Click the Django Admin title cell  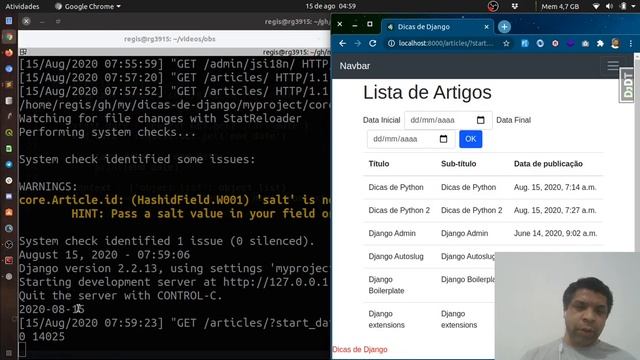tap(392, 233)
